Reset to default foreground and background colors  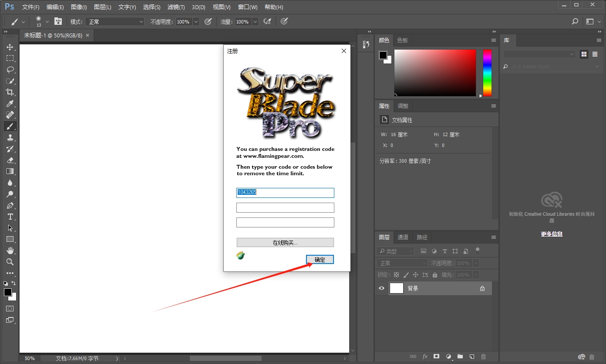[6, 283]
